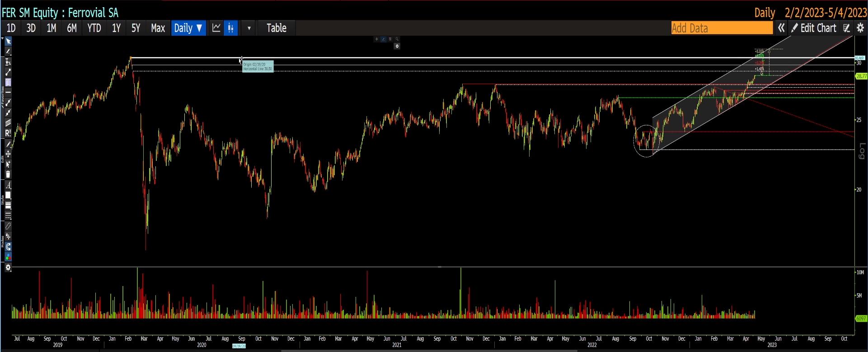Pick the parallel channel drawing tool

(x=8, y=123)
